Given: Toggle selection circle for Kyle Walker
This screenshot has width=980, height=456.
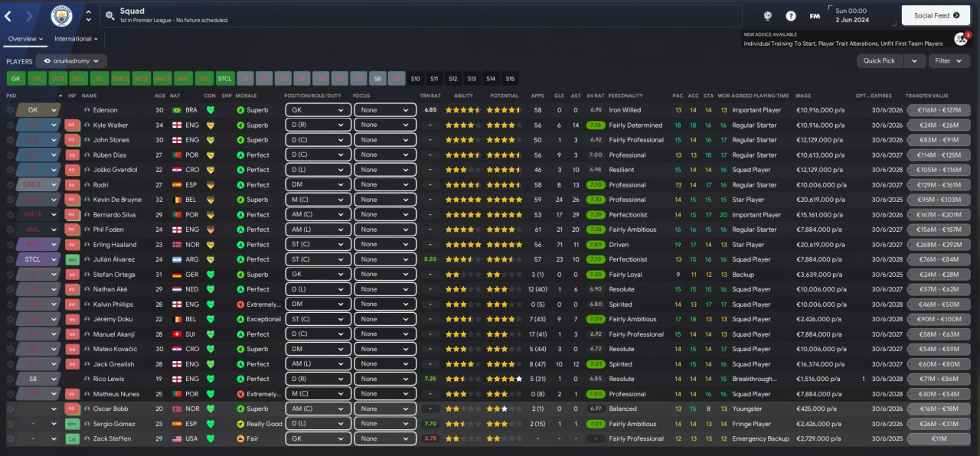Looking at the screenshot, I should 10,125.
